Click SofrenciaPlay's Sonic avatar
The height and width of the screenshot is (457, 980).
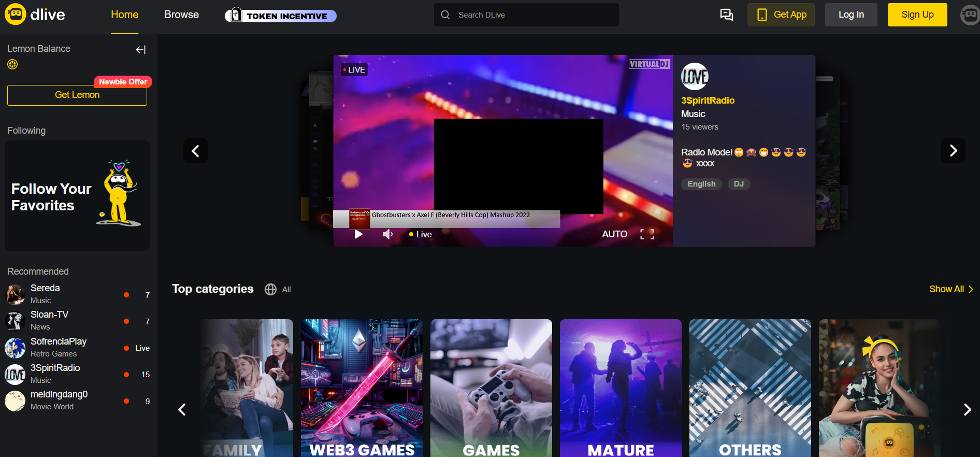[x=15, y=348]
